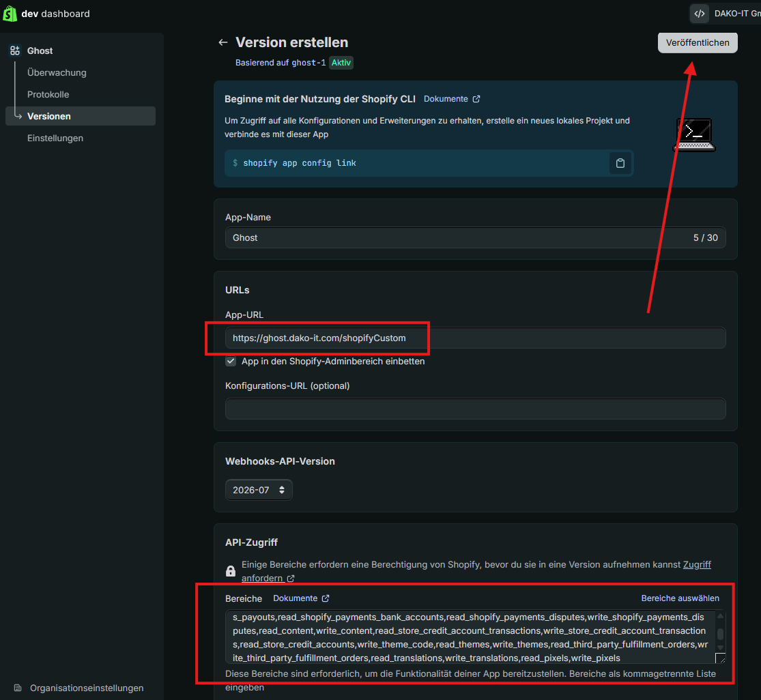Open external link icon beside Bereiche Dokumente

click(x=325, y=598)
